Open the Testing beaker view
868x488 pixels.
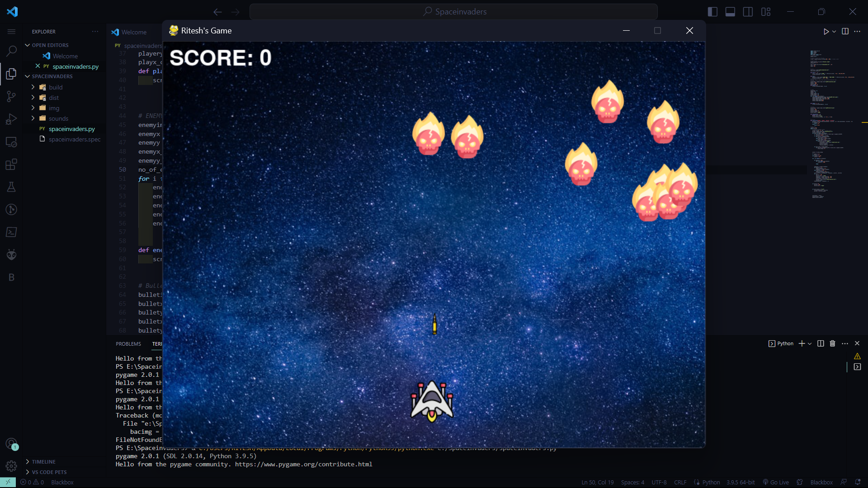click(x=11, y=187)
